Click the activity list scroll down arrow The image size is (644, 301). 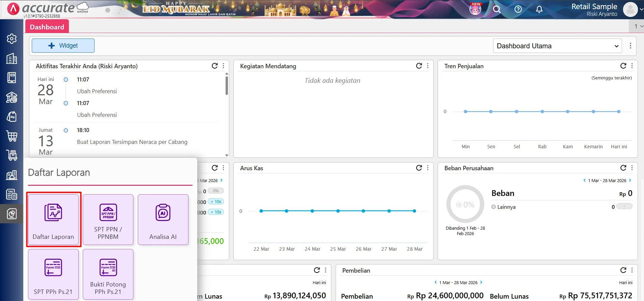coord(227,155)
